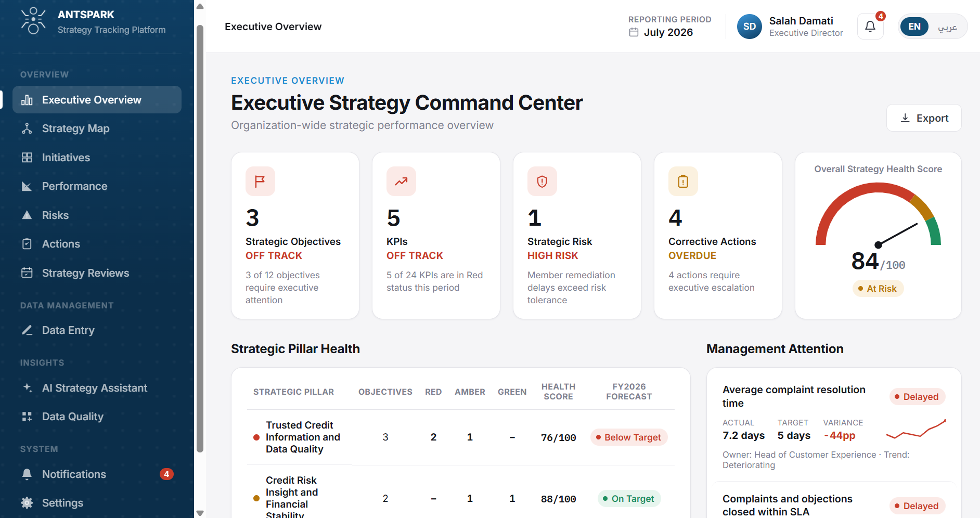This screenshot has height=518, width=980.
Task: Click the flag icon on Strategic Objectives card
Action: (x=260, y=181)
